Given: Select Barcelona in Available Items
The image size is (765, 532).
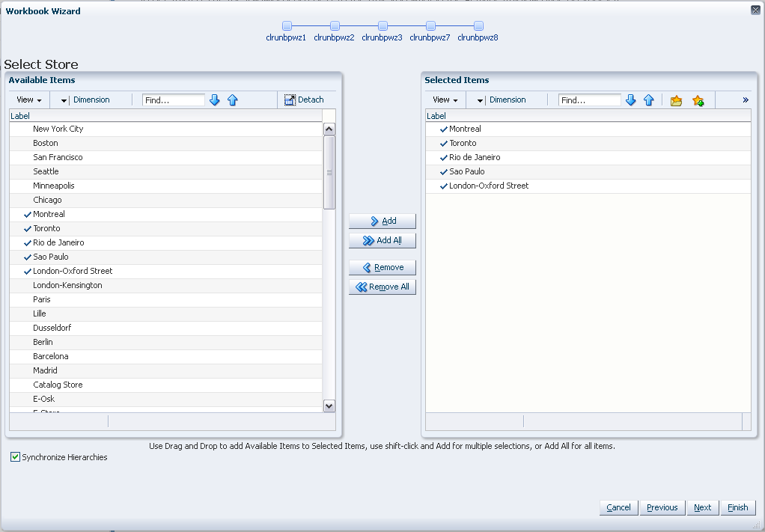Looking at the screenshot, I should click(166, 356).
